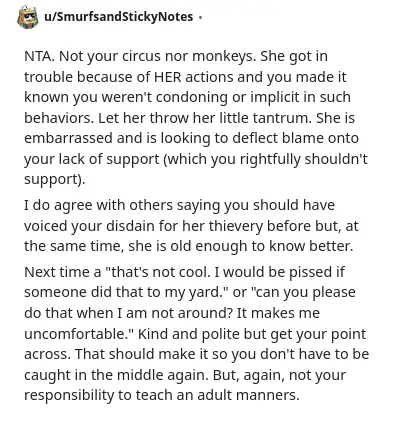Click the final line "responsibility to teach an adult manners"
This screenshot has width=400, height=431.
click(162, 395)
